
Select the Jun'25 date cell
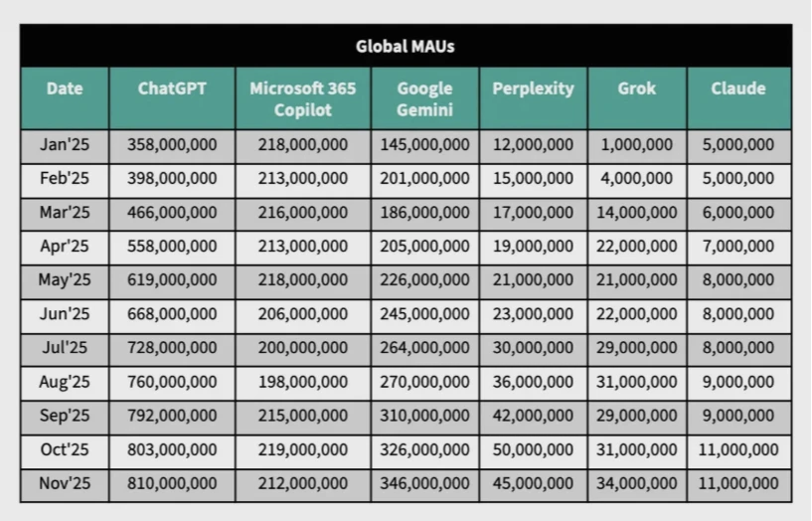tap(65, 314)
